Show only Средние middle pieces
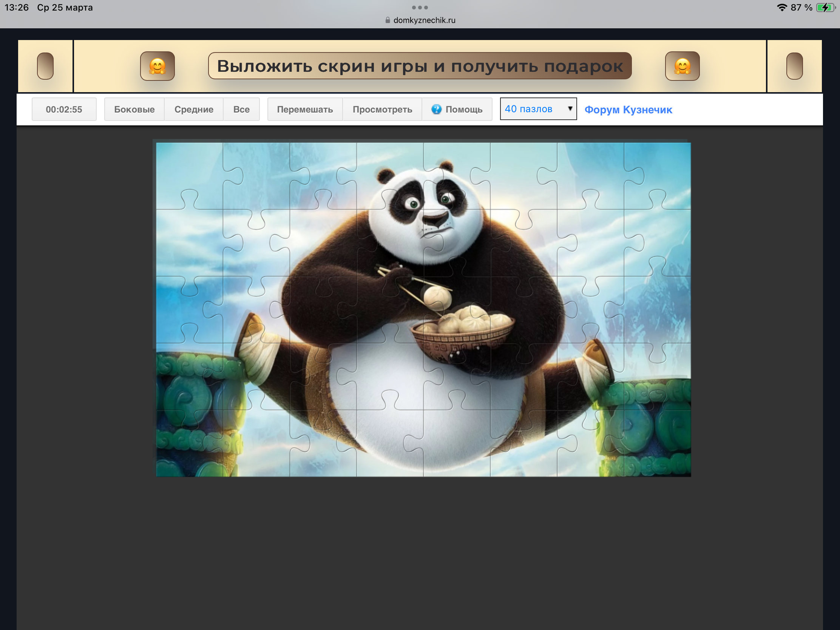The height and width of the screenshot is (630, 840). tap(194, 110)
